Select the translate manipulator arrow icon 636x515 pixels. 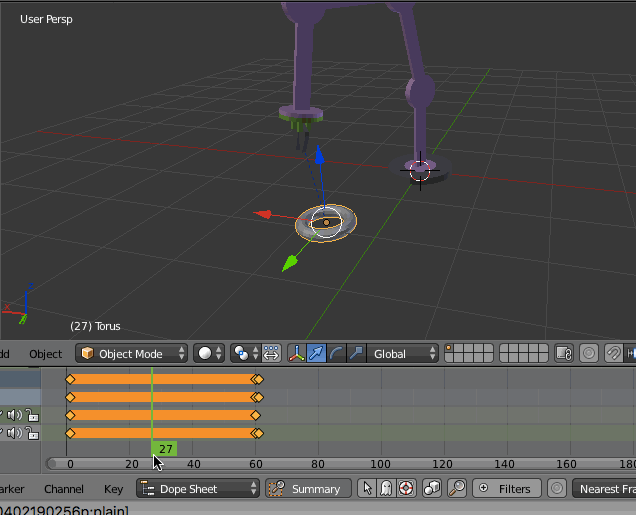coord(316,354)
